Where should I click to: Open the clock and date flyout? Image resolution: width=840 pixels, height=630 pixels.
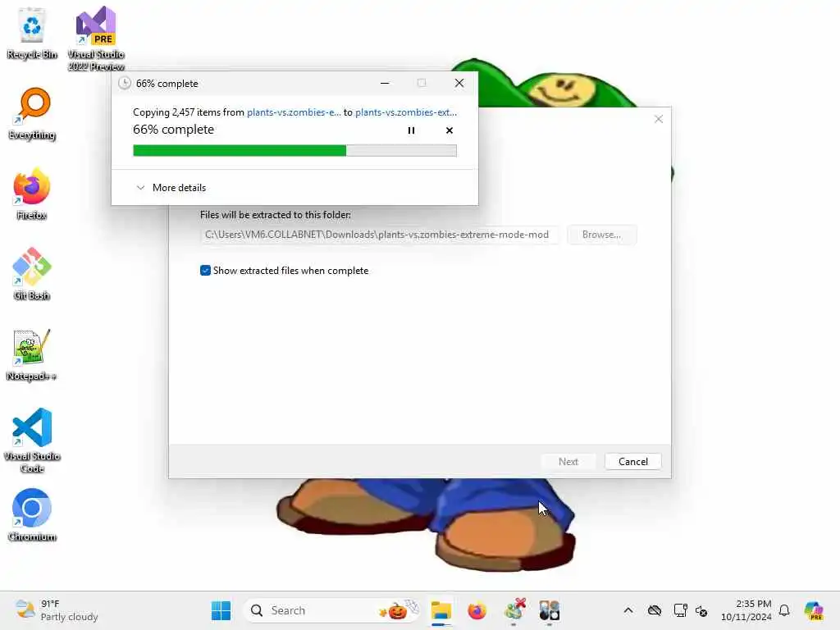[x=746, y=610]
